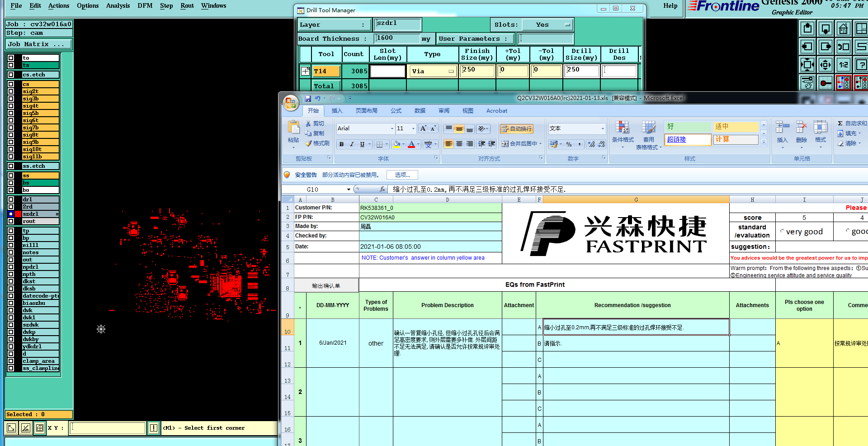Open the merge and center dropdown arrow
The image size is (868, 446).
tap(541, 144)
